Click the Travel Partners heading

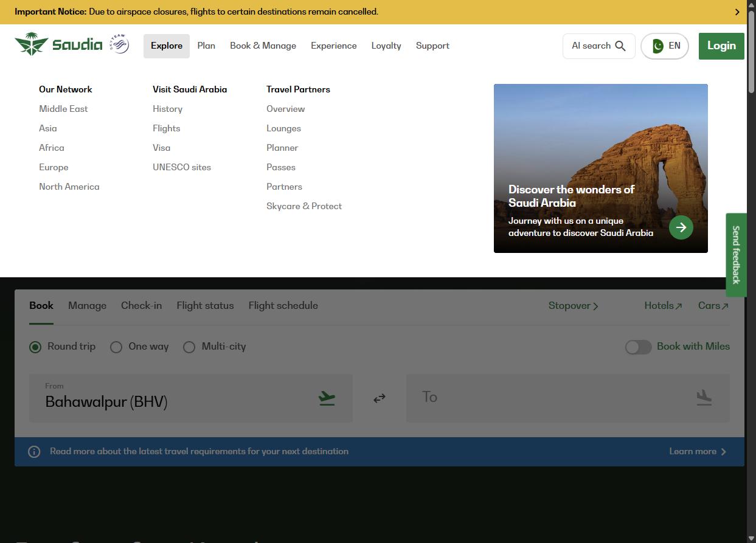298,89
